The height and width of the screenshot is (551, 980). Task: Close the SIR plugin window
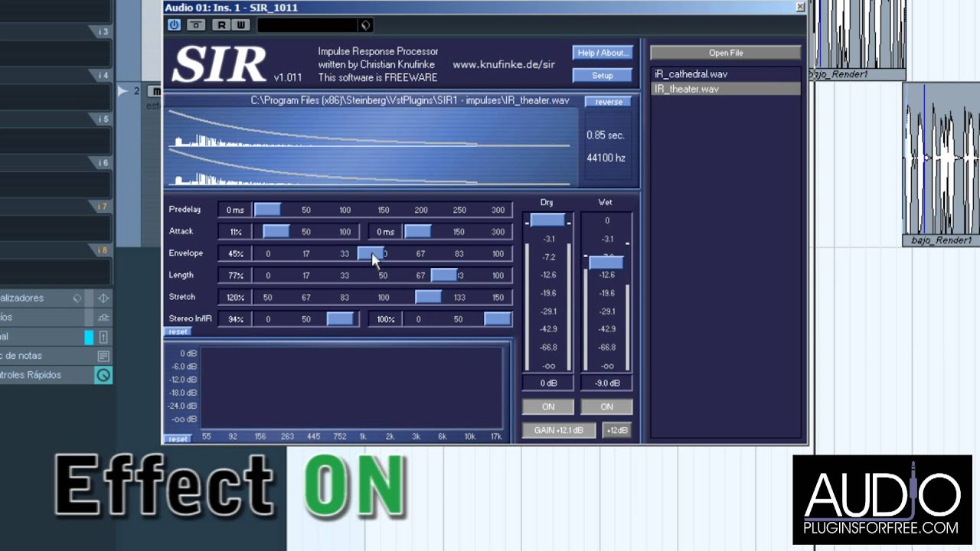[800, 7]
